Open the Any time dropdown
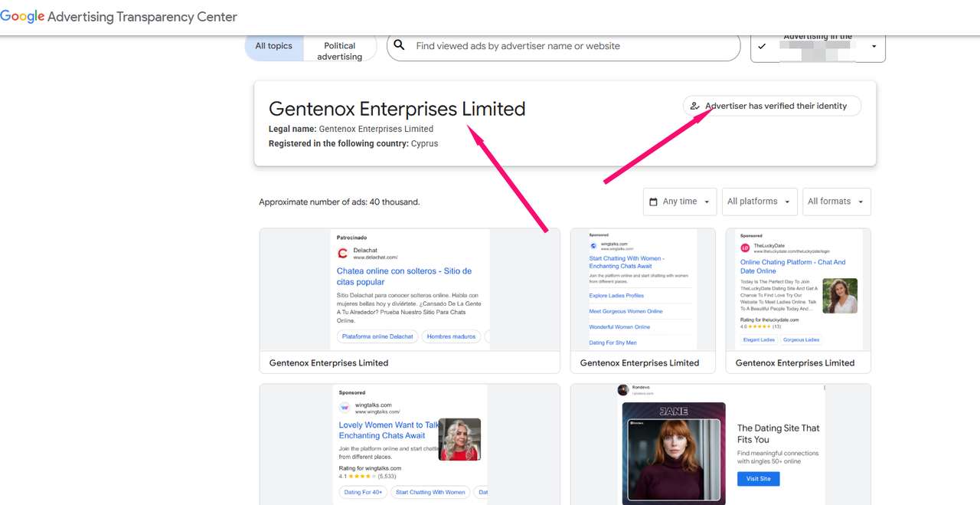Screen dimensions: 980x505 click(680, 202)
